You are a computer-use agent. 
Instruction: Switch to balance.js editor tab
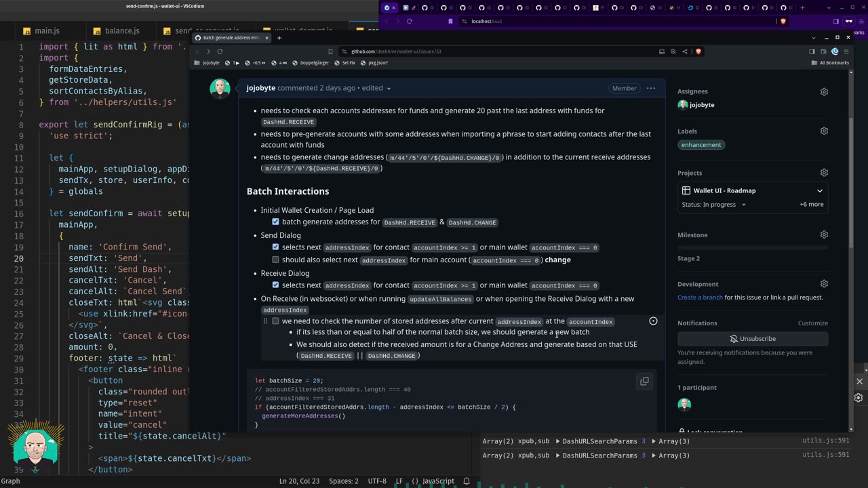(117, 31)
